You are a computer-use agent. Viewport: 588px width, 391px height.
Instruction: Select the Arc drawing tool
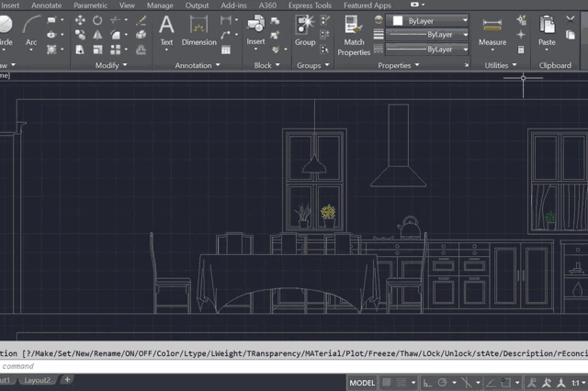point(31,30)
